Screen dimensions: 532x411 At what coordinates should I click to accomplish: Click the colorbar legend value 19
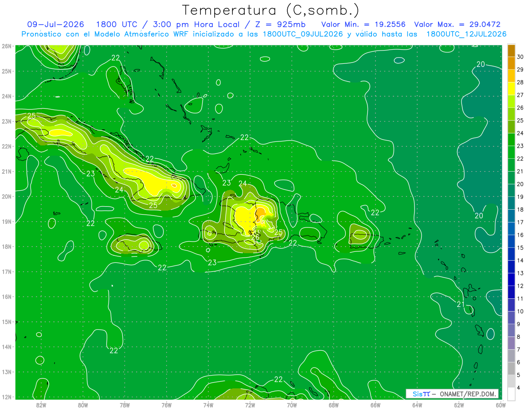pos(520,197)
